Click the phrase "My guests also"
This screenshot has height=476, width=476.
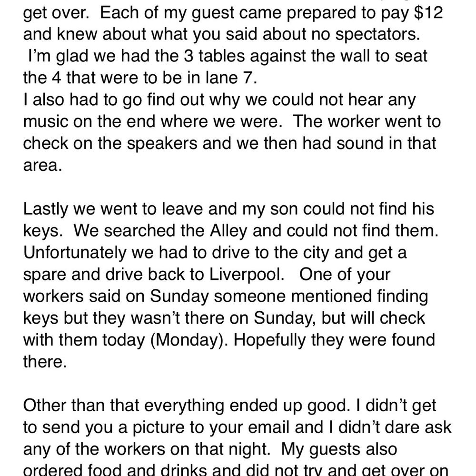click(339, 450)
